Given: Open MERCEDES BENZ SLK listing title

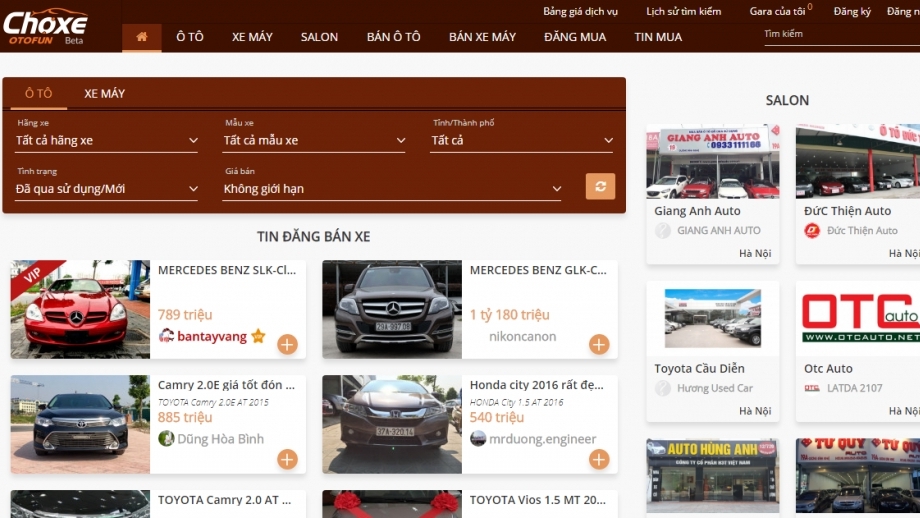Looking at the screenshot, I should pos(227,270).
